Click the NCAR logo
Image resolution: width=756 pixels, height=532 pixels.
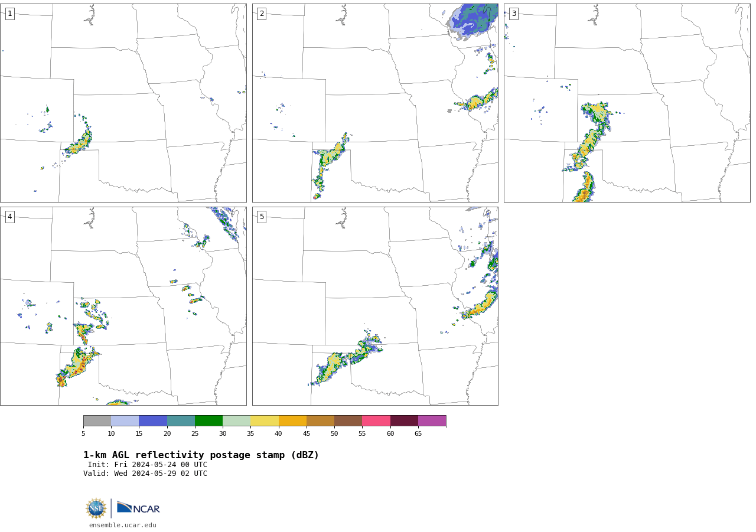pyautogui.click(x=138, y=508)
